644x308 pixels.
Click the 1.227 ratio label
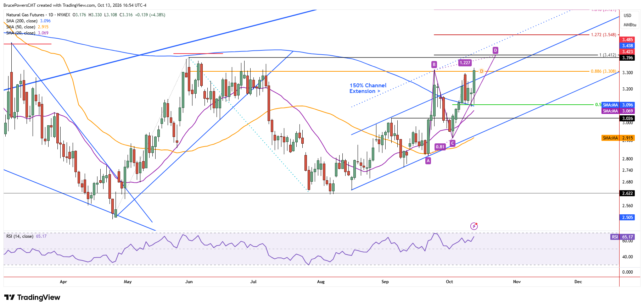click(465, 63)
